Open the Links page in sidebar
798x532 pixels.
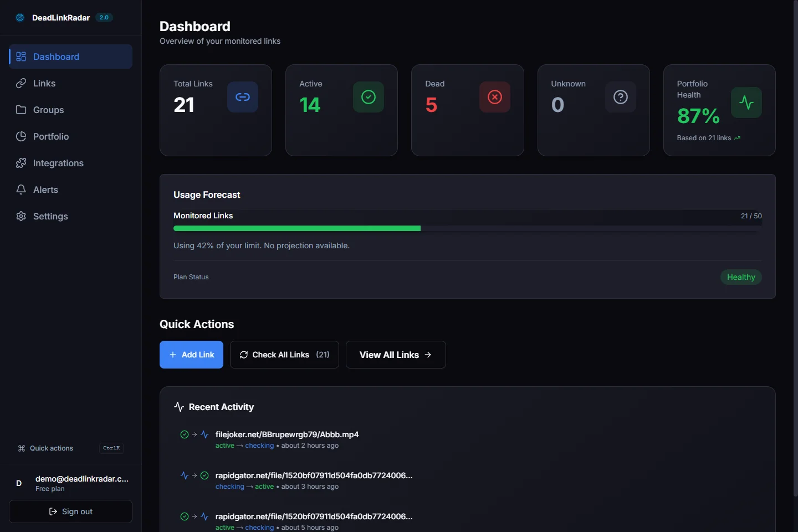44,83
